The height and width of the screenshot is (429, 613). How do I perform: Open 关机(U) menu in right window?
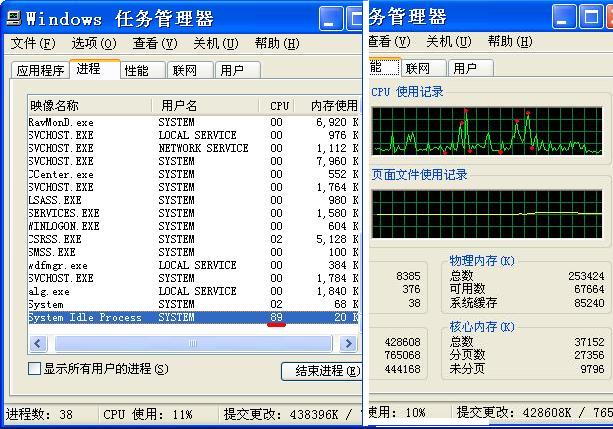(x=449, y=41)
